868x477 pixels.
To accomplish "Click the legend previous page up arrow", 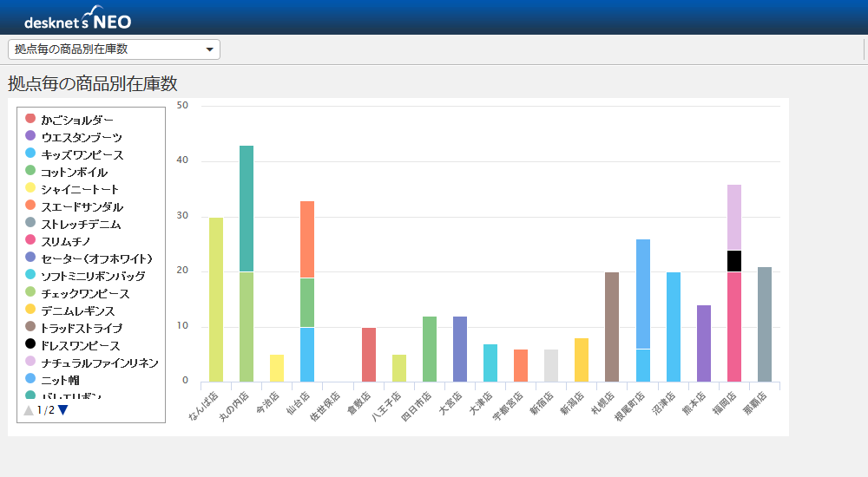I will pyautogui.click(x=29, y=410).
